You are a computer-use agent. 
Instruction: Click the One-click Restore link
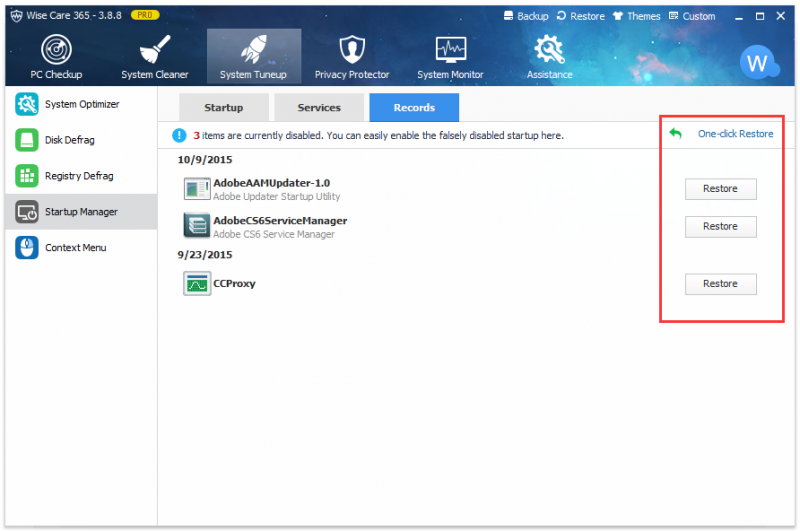pos(735,134)
